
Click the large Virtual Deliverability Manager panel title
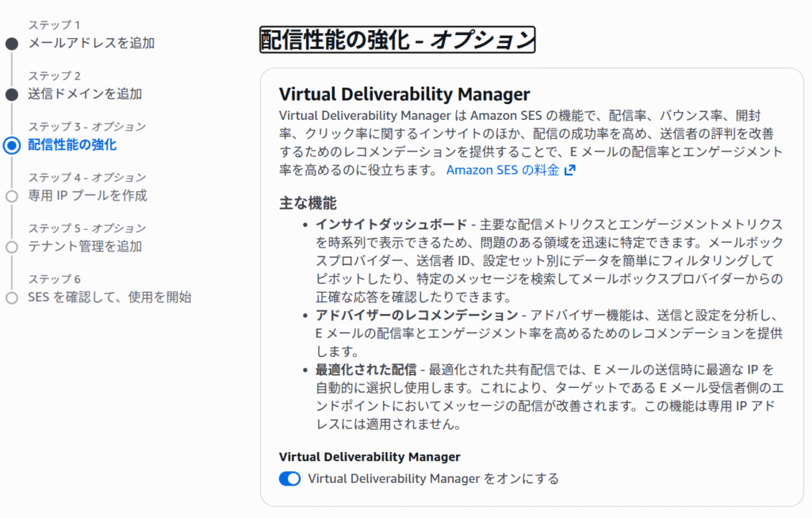click(x=404, y=94)
